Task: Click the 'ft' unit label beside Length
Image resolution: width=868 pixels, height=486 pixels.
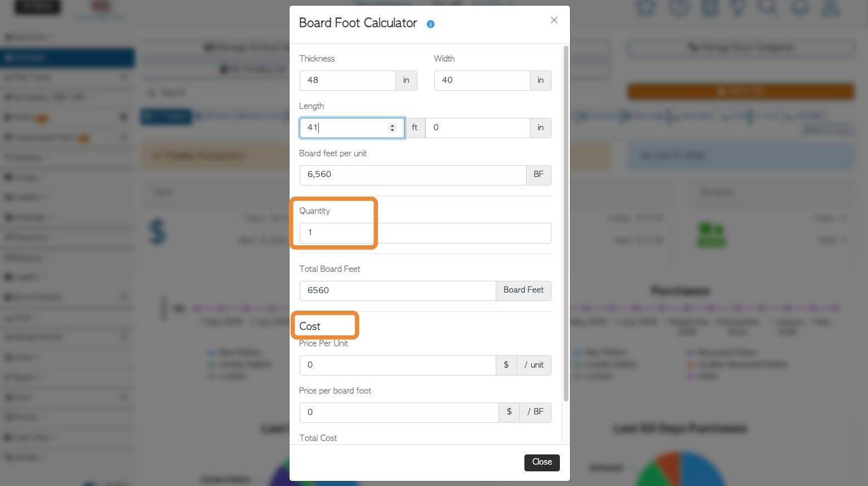Action: 415,128
